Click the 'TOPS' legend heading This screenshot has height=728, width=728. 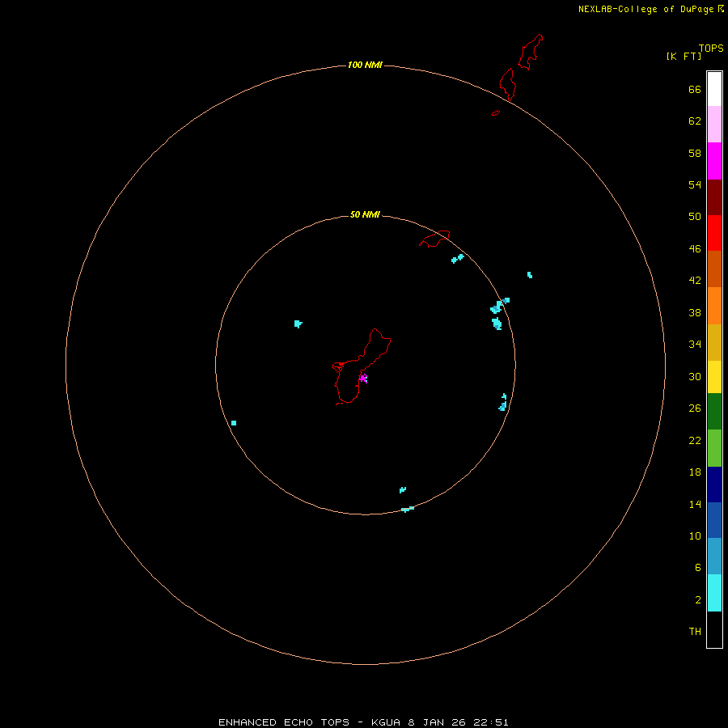pos(711,48)
